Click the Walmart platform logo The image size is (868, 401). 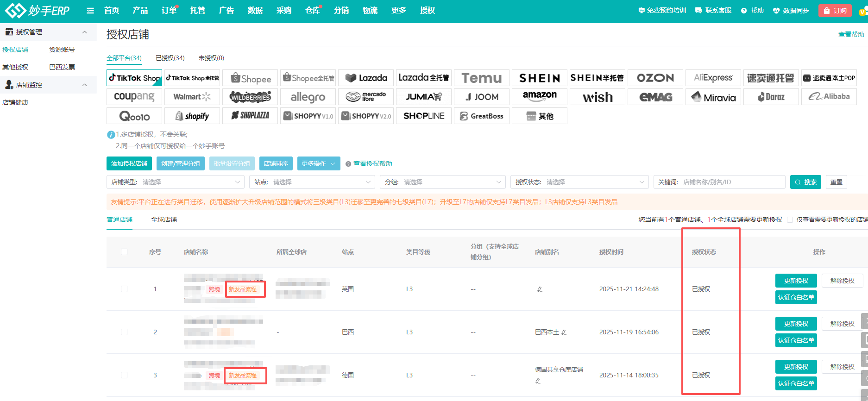coord(192,97)
